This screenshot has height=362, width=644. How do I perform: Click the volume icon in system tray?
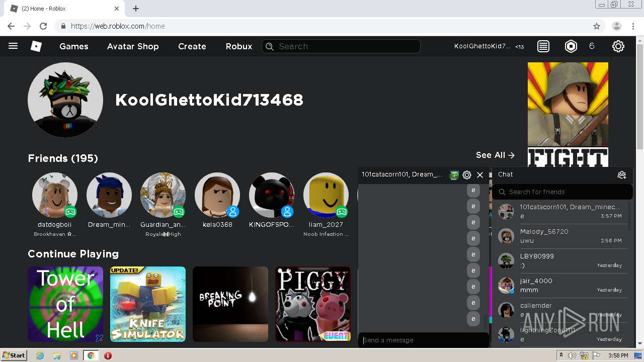pyautogui.click(x=572, y=355)
